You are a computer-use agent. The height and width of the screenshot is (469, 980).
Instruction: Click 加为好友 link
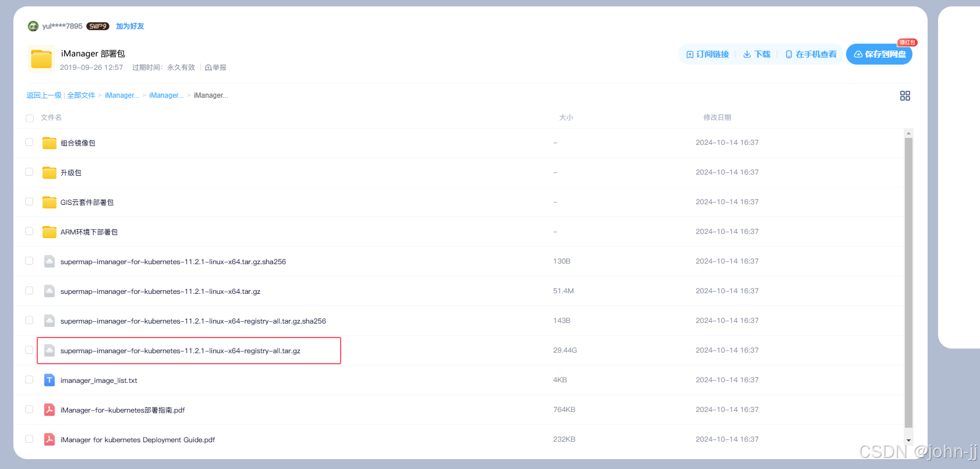click(x=130, y=26)
